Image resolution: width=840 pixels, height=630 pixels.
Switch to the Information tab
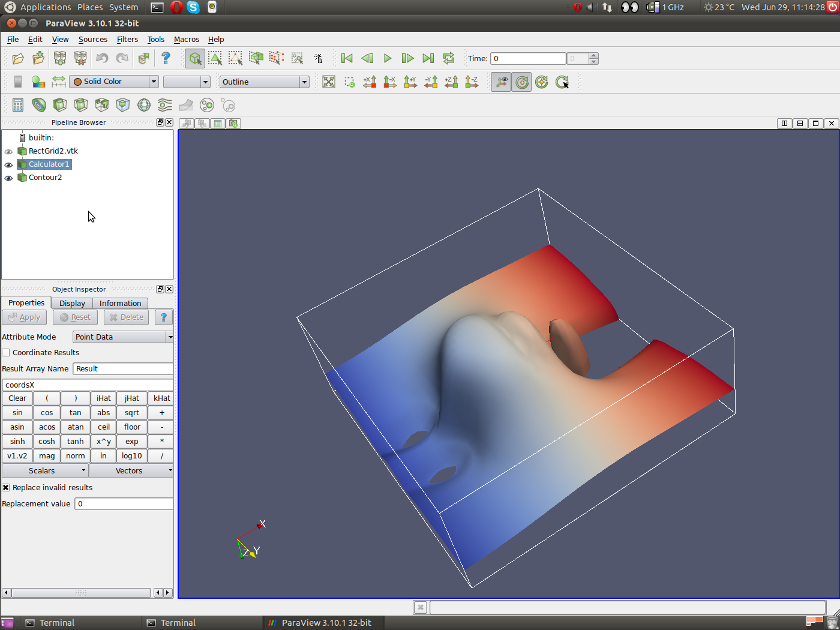pyautogui.click(x=120, y=304)
